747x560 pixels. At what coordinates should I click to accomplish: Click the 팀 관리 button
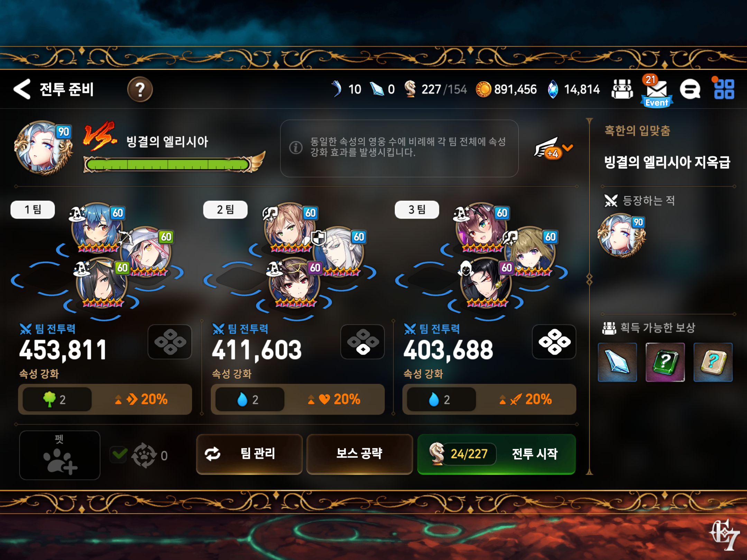tap(249, 454)
